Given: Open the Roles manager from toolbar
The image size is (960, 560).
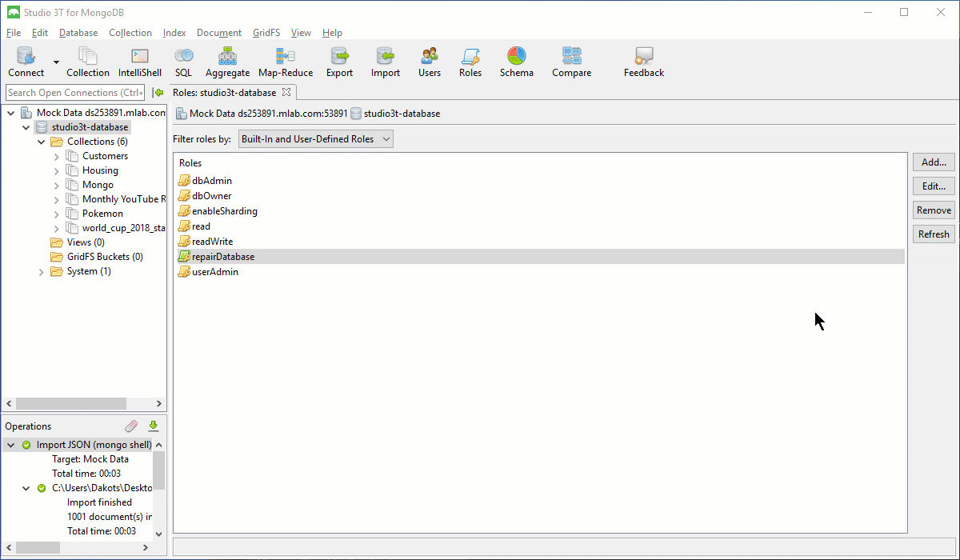Looking at the screenshot, I should [x=470, y=62].
